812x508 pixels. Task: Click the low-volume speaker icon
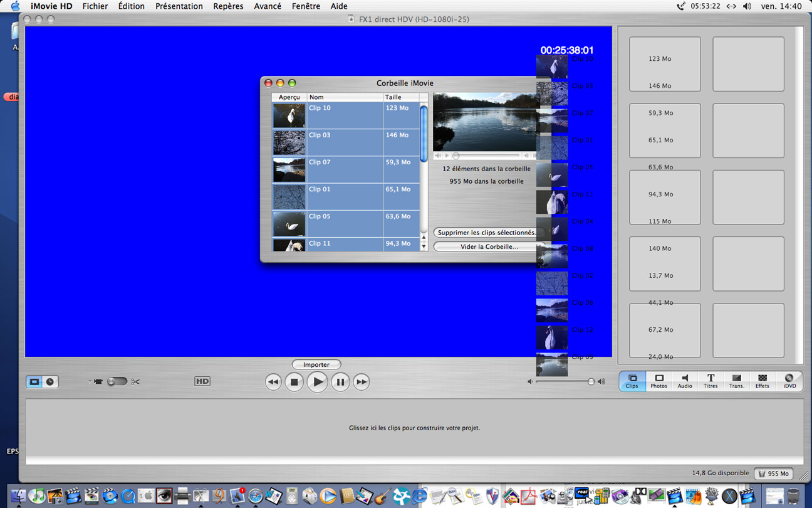530,381
